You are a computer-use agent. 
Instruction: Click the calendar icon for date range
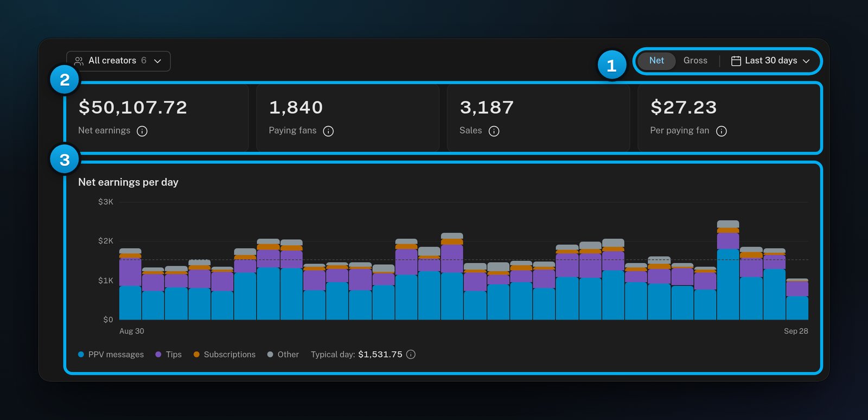(736, 61)
